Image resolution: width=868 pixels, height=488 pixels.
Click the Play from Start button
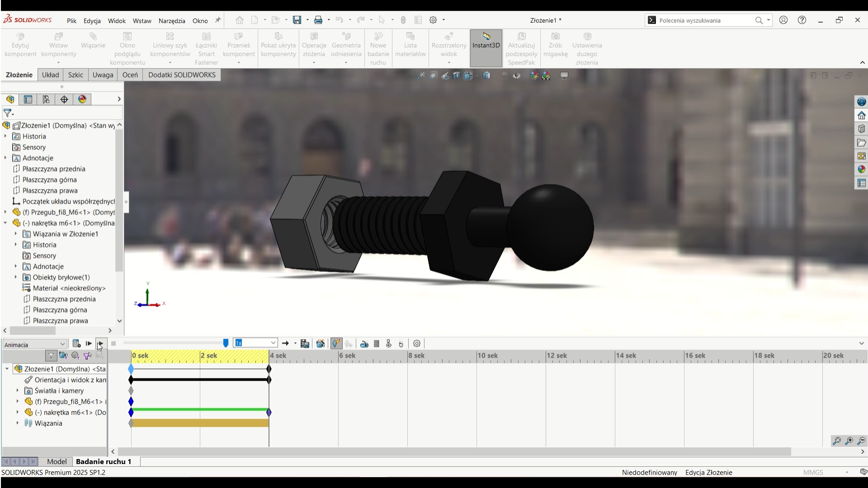(89, 344)
